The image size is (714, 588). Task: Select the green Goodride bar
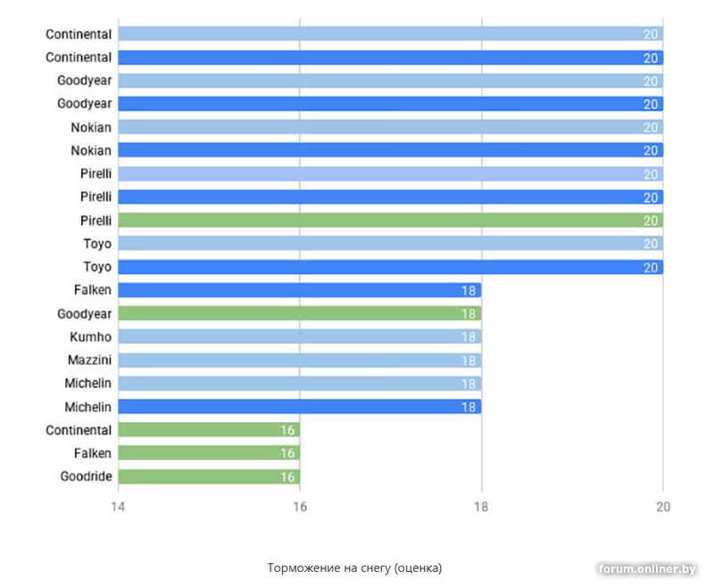209,476
